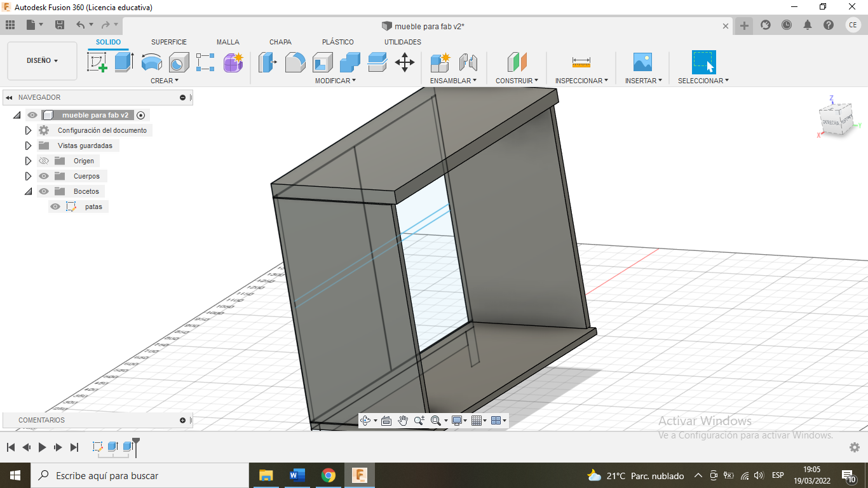Click the Pan hand icon in navigation bar
The width and height of the screenshot is (868, 488).
403,421
